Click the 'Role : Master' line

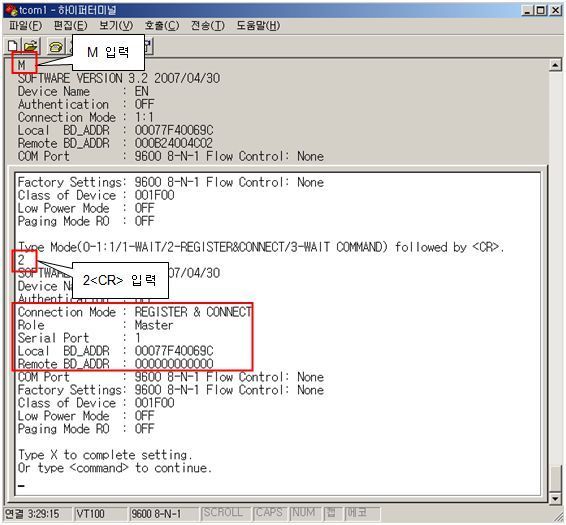pyautogui.click(x=96, y=325)
